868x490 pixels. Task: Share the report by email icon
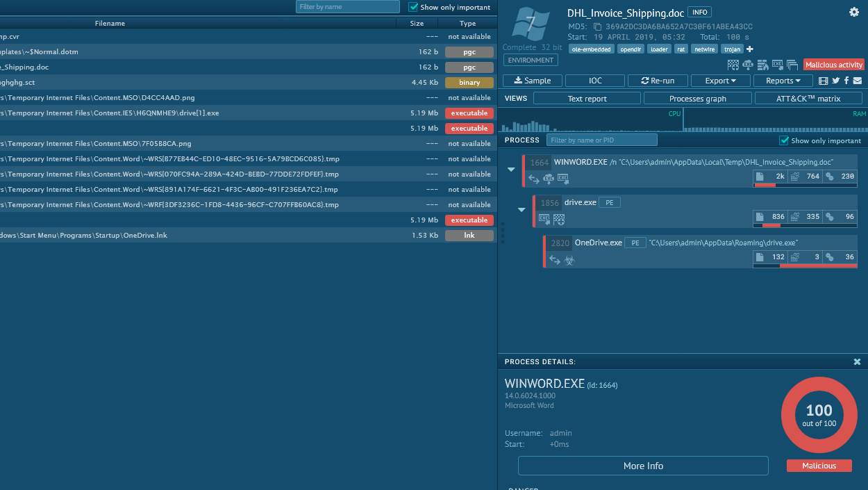click(x=857, y=81)
